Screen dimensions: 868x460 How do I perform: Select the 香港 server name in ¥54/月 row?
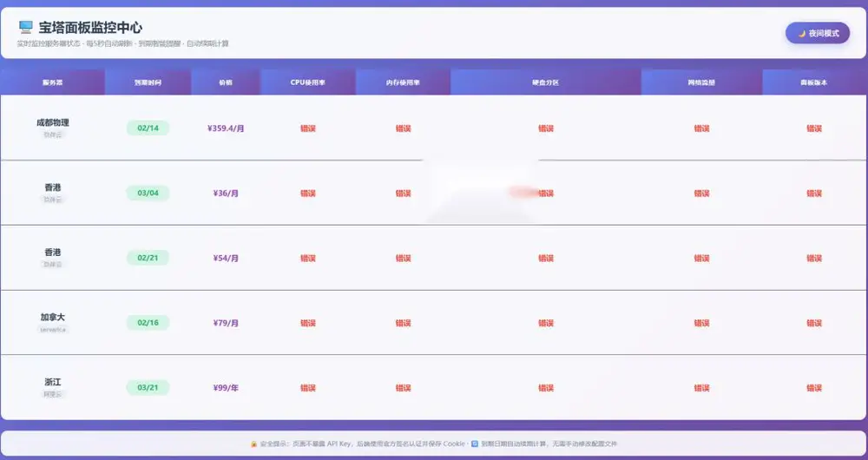53,252
